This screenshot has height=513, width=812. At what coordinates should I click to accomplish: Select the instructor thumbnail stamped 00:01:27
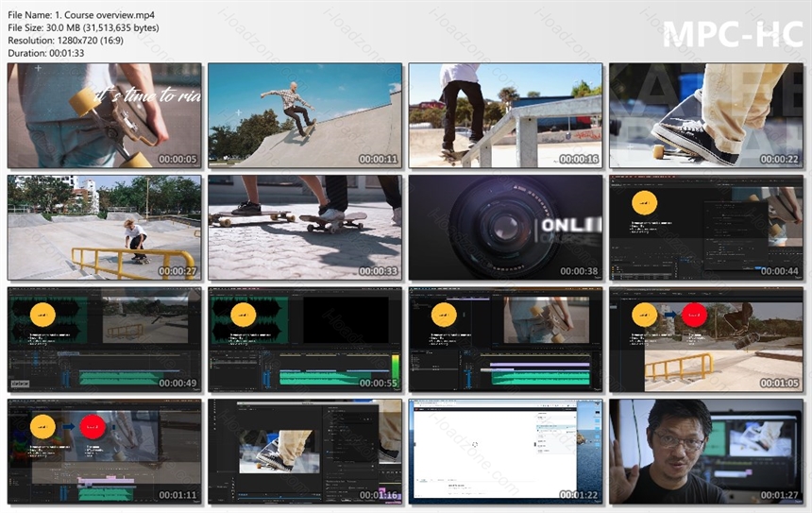tap(706, 452)
